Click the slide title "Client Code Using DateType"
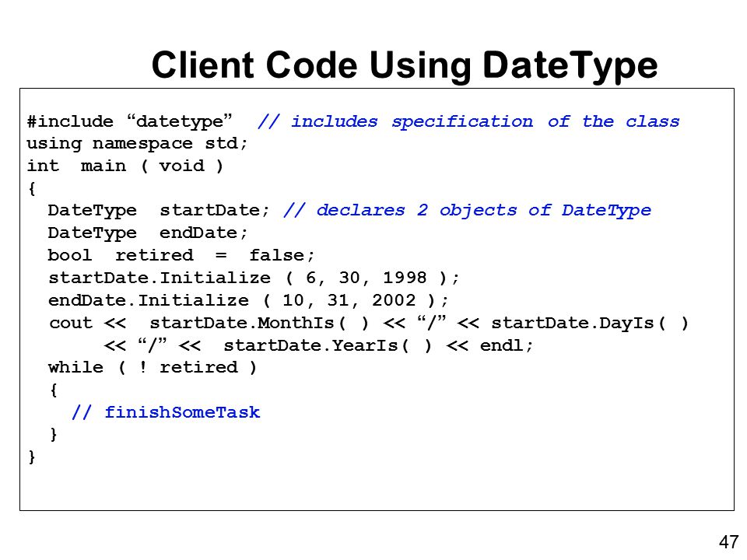Image resolution: width=747 pixels, height=560 pixels. point(405,66)
